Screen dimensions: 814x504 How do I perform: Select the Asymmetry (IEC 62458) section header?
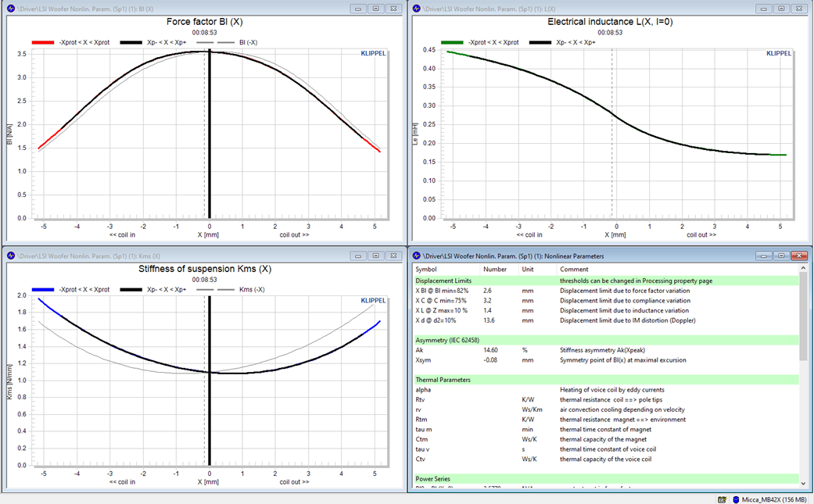pyautogui.click(x=606, y=340)
